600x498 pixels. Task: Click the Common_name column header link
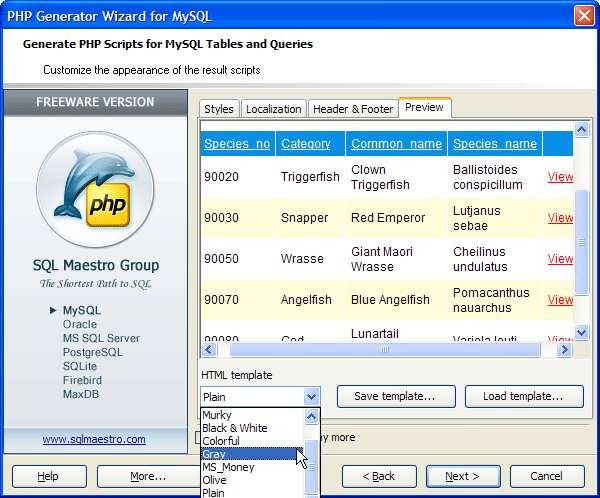[396, 144]
